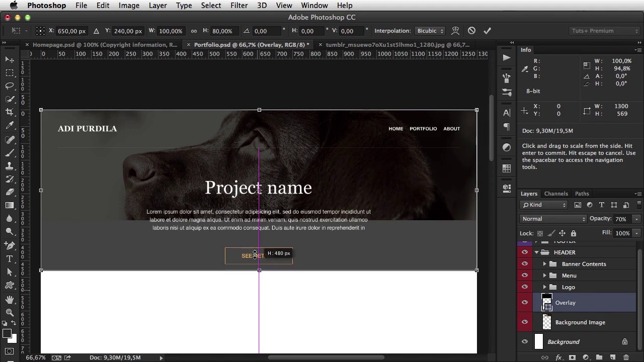Select the Quick Selection tool
The image size is (644, 362).
10,99
